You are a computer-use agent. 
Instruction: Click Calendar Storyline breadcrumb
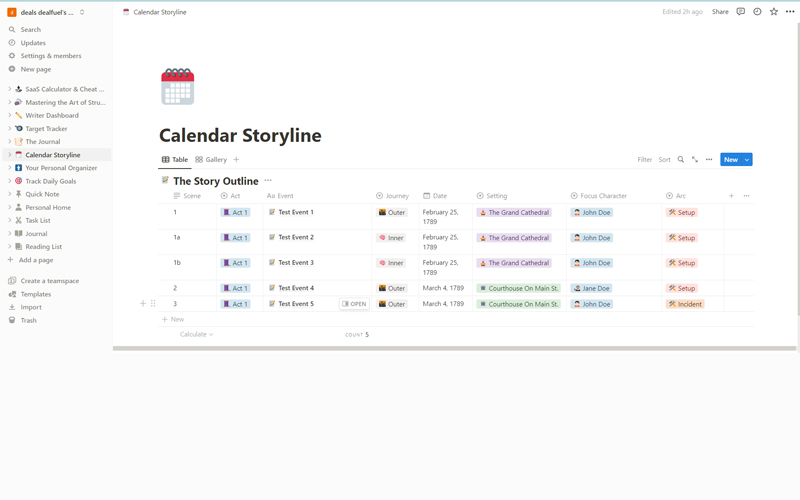[x=155, y=12]
